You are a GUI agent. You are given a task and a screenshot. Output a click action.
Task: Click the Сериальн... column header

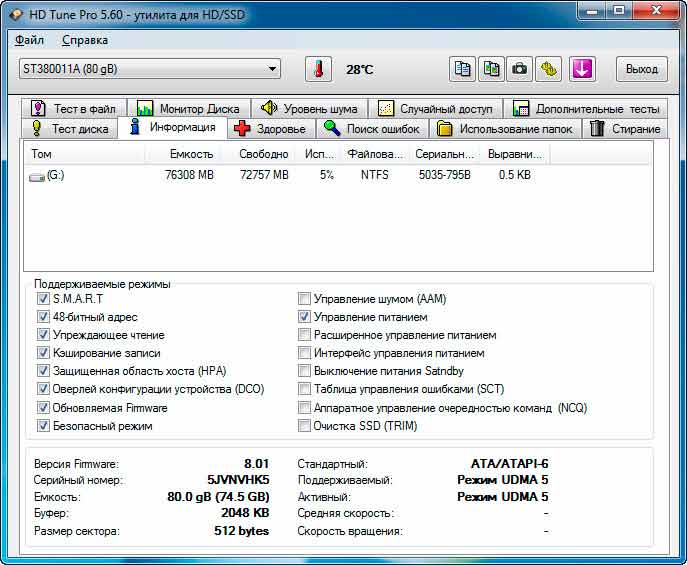coord(444,154)
